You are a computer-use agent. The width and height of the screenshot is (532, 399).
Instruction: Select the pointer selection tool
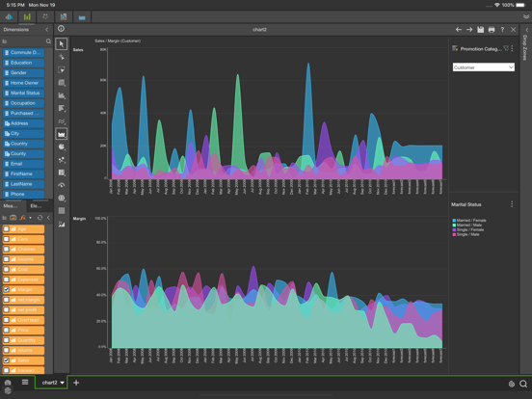pyautogui.click(x=62, y=44)
